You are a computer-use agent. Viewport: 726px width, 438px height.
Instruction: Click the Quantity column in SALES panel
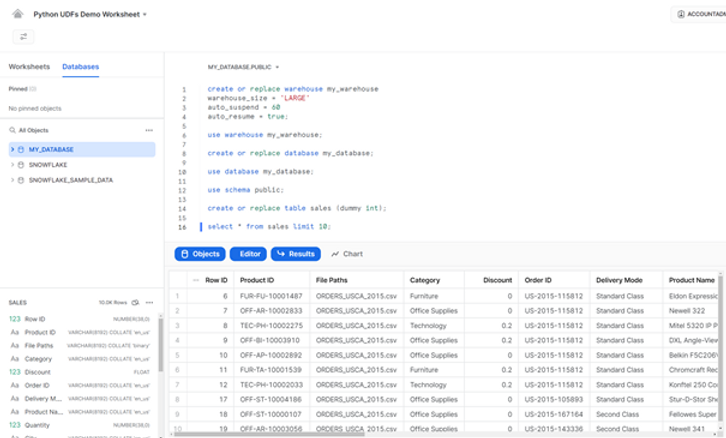click(80, 425)
